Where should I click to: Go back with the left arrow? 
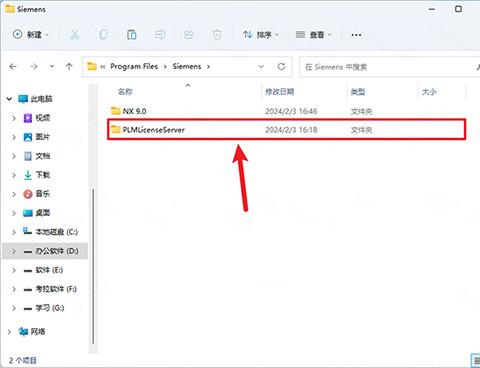pyautogui.click(x=13, y=67)
